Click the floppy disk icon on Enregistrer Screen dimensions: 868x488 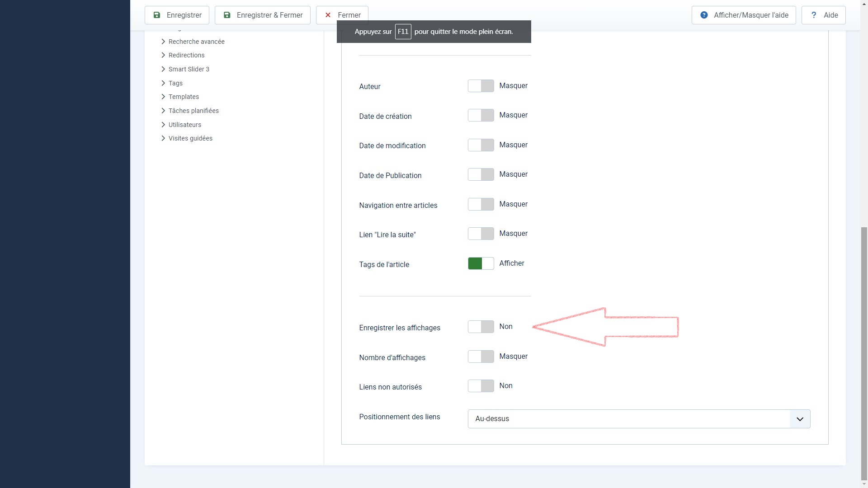[x=157, y=15]
